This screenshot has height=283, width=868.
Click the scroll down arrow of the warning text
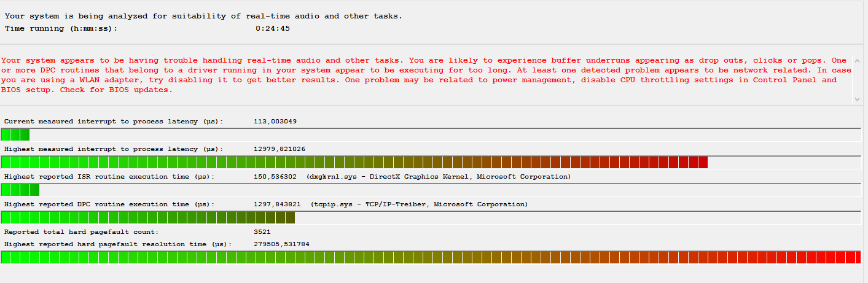856,99
